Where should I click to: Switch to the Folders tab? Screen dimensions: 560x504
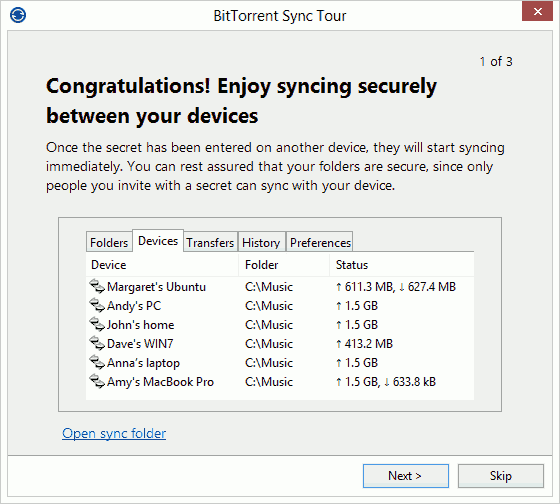pyautogui.click(x=109, y=243)
